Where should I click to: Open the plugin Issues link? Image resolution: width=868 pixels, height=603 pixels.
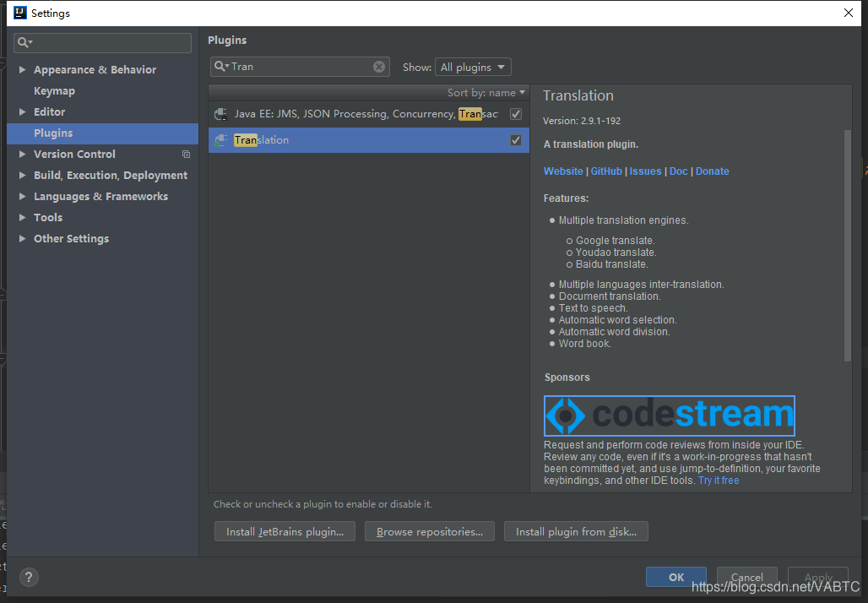pos(645,171)
